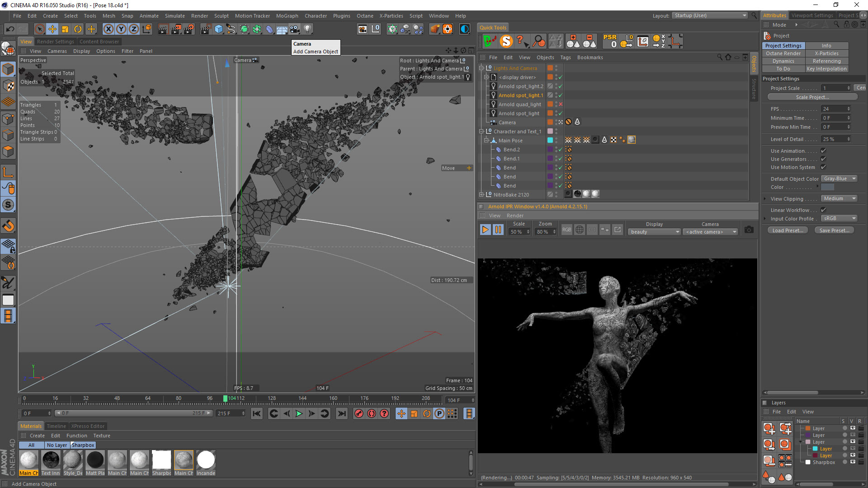
Task: Open the MoGraph menu
Action: tap(287, 16)
